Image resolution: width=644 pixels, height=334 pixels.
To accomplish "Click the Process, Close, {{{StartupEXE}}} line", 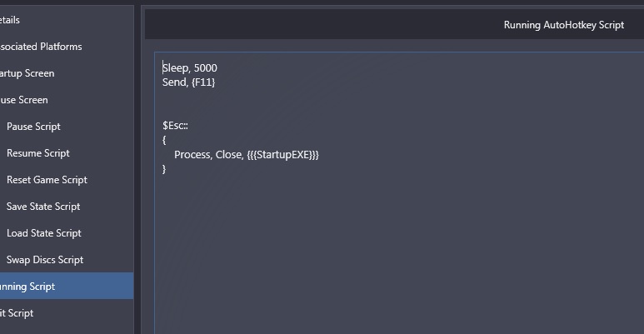I will click(247, 154).
